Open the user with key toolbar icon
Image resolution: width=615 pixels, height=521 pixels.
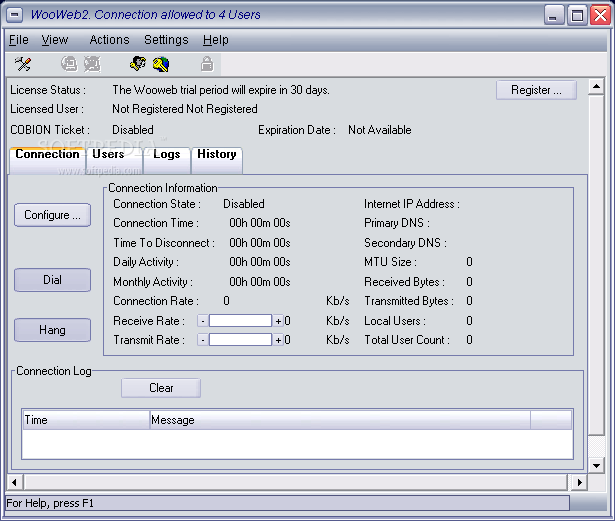point(138,64)
